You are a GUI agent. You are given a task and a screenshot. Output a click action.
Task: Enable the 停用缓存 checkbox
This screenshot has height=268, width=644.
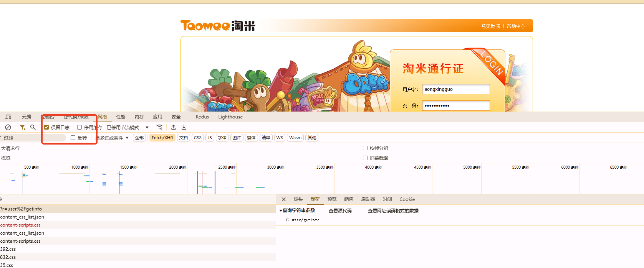click(x=79, y=127)
